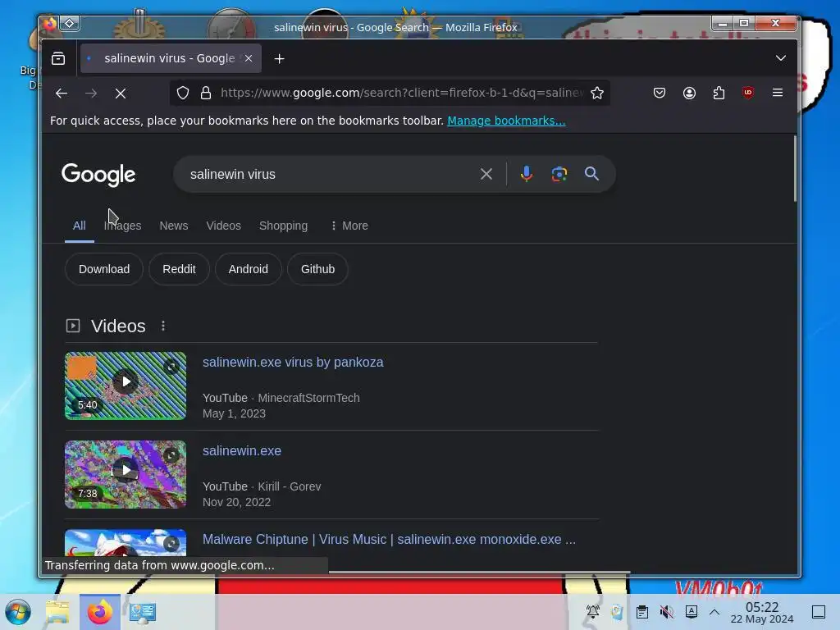Save page to Pocket

[660, 94]
